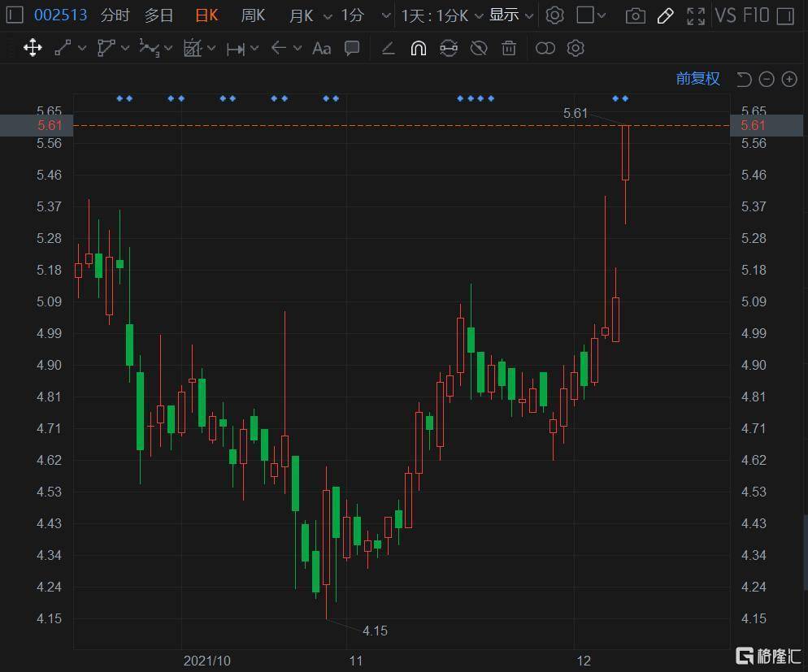Toggle hide all drawings eye icon
The image size is (808, 672).
pyautogui.click(x=479, y=49)
